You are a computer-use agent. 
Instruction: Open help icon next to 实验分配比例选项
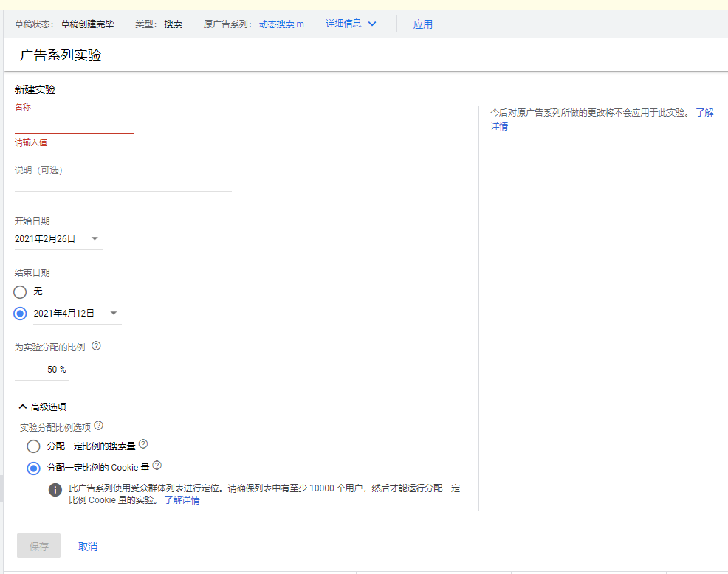tap(100, 425)
